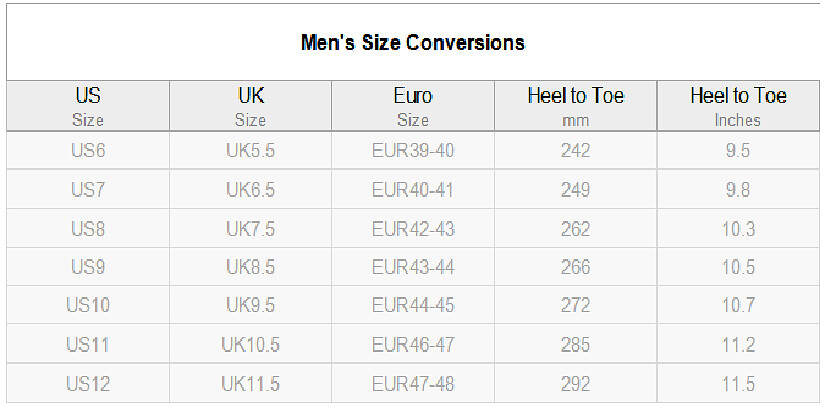
Task: Select the UK11.5 cell
Action: [x=250, y=384]
